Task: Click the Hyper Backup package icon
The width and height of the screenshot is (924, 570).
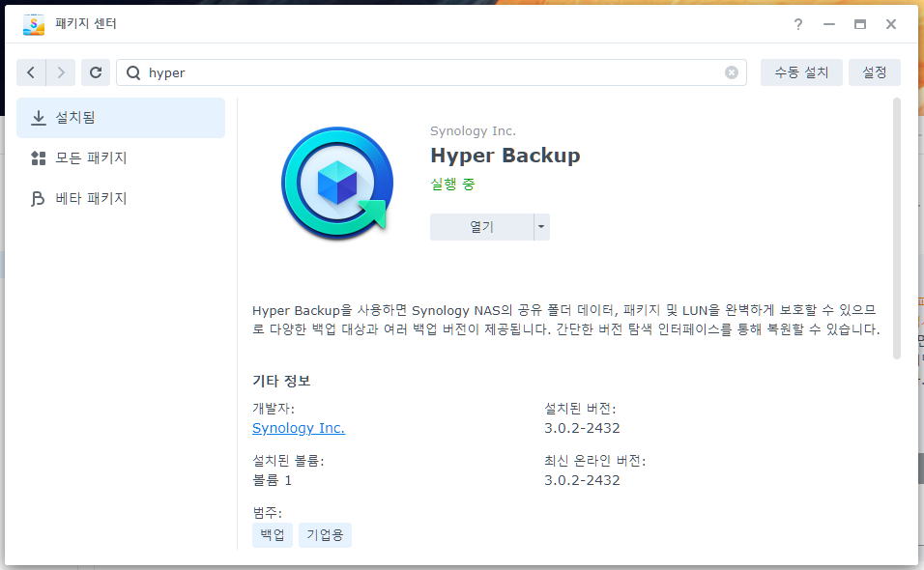Action: coord(337,184)
